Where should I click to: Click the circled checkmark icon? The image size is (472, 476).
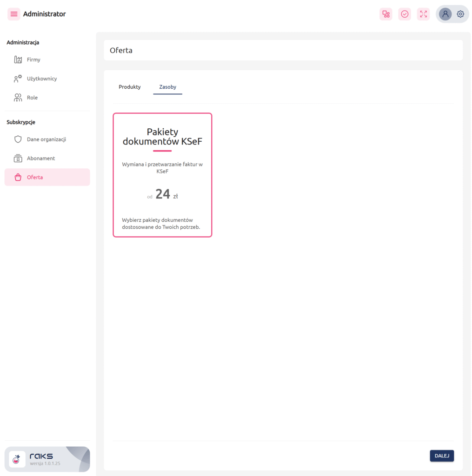coord(405,14)
